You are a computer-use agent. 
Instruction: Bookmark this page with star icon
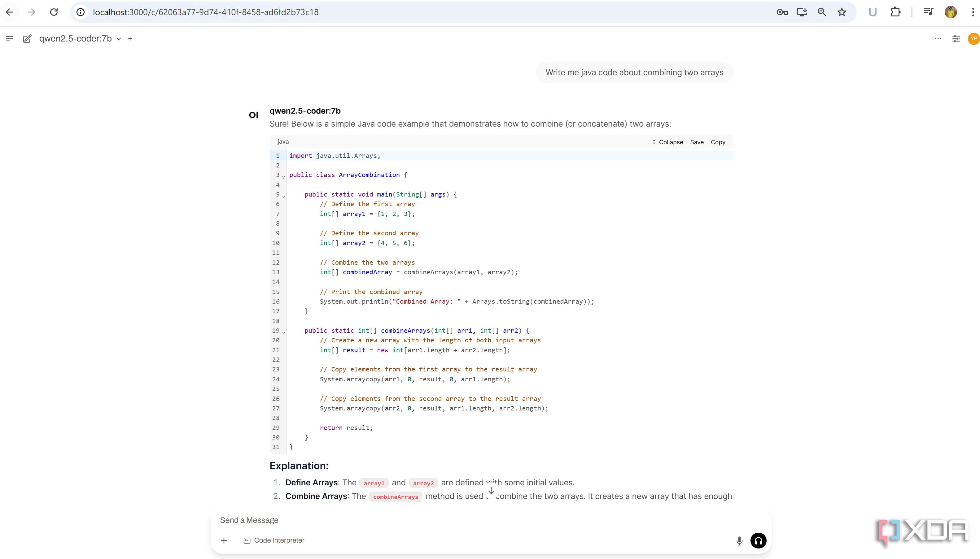point(842,12)
